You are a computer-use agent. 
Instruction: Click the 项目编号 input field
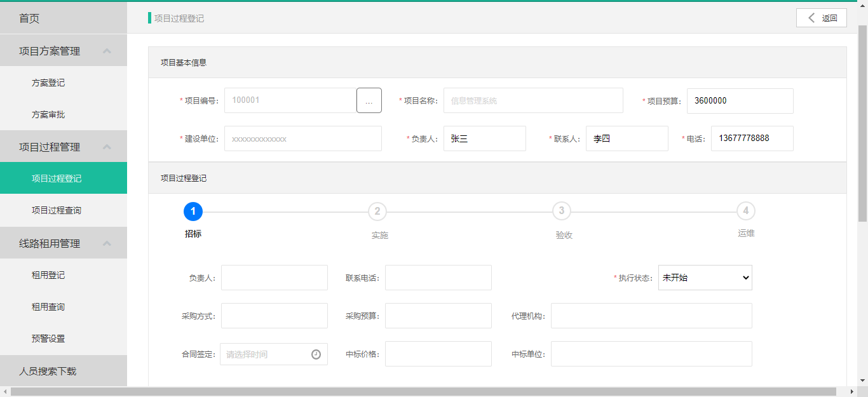[290, 100]
